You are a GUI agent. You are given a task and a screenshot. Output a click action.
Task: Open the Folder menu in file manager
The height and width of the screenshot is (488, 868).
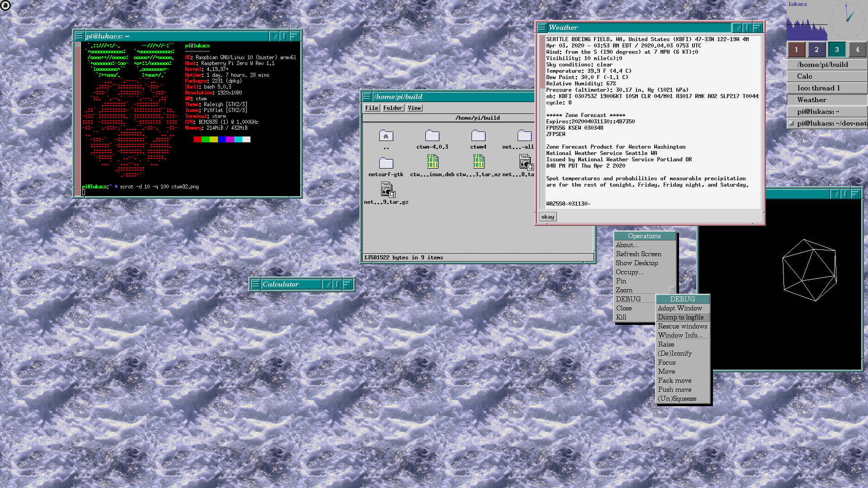pos(392,108)
